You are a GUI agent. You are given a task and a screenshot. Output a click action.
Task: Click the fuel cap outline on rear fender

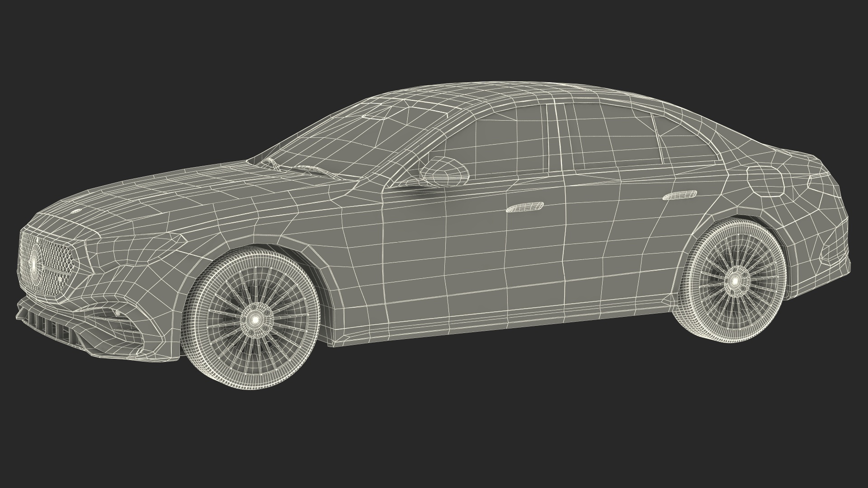point(765,181)
